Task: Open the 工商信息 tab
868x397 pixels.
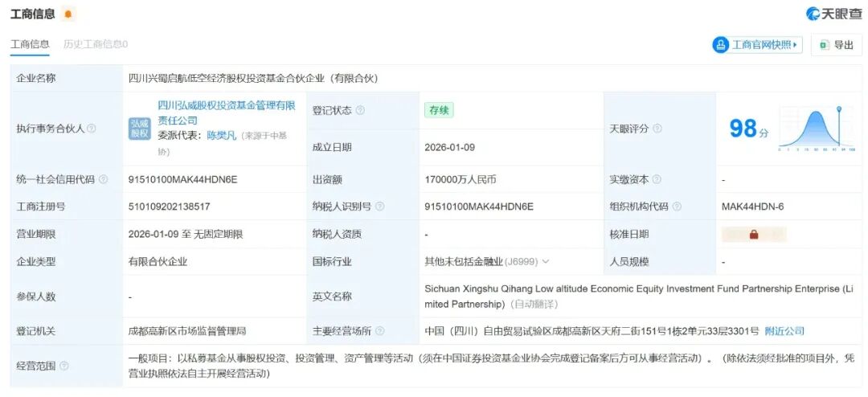Action: 30,44
